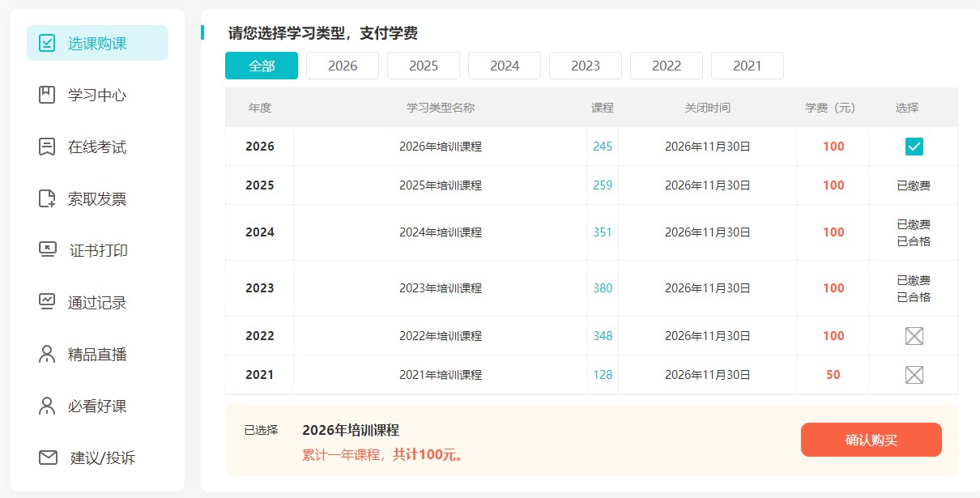Click the 关闭时间 column header
This screenshot has height=498, width=980.
coord(708,108)
